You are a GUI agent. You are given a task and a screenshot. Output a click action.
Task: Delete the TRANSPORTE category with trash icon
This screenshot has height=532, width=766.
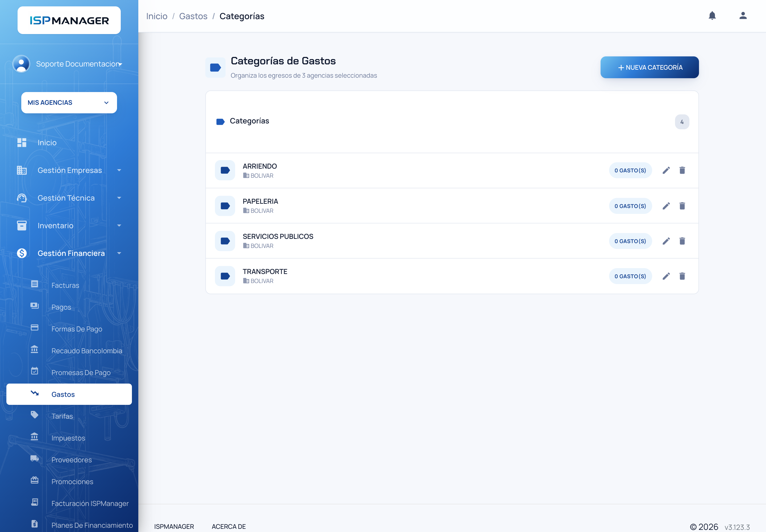(x=682, y=276)
